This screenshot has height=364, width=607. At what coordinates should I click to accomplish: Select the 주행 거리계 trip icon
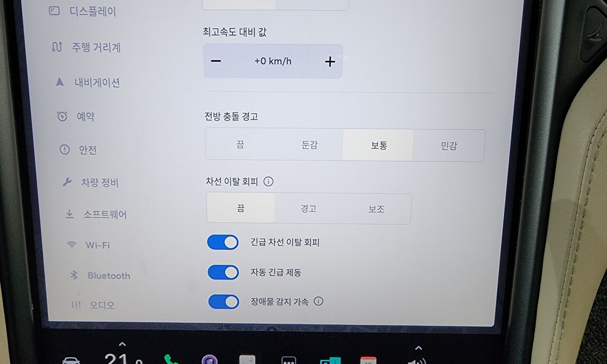pyautogui.click(x=57, y=47)
